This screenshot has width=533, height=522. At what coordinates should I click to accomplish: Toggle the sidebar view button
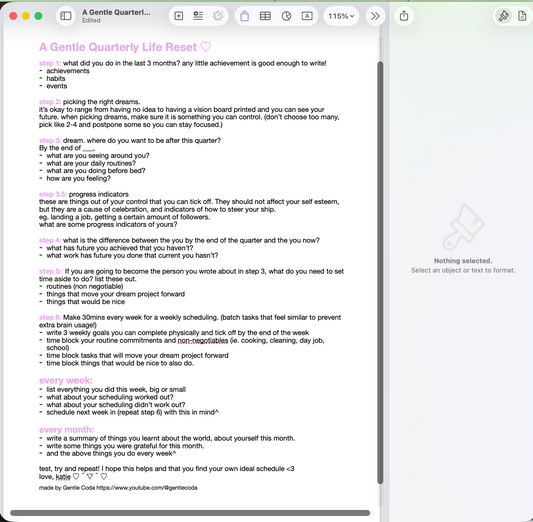(x=66, y=16)
